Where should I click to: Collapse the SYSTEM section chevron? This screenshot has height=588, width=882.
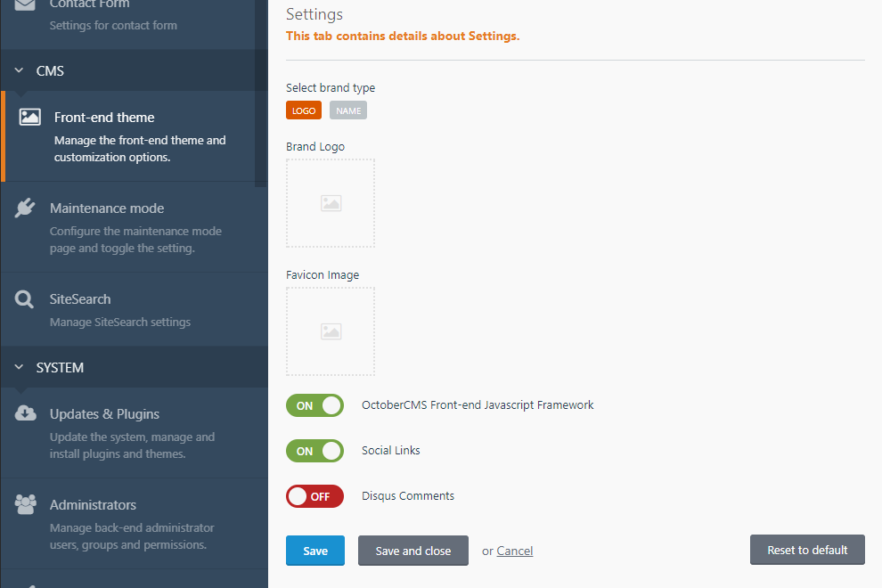19,367
